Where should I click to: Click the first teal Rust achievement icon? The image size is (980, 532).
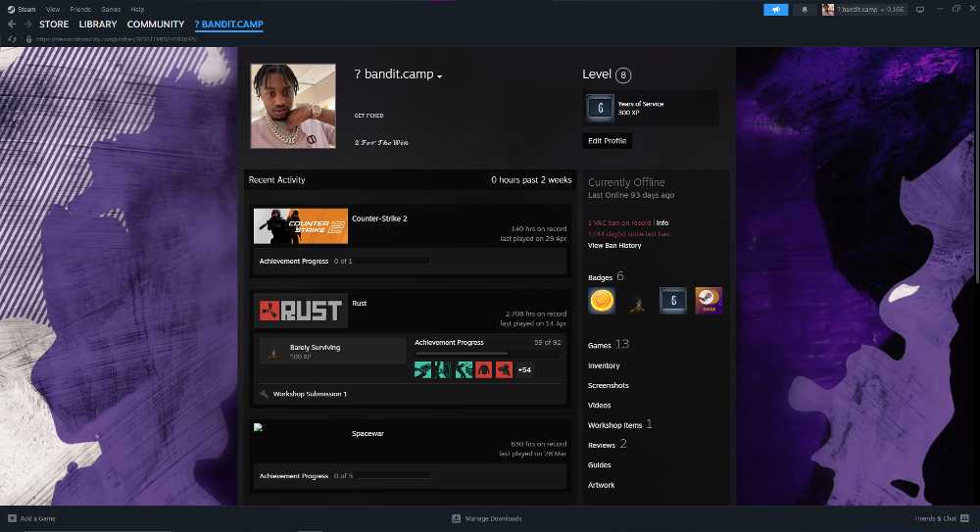422,370
